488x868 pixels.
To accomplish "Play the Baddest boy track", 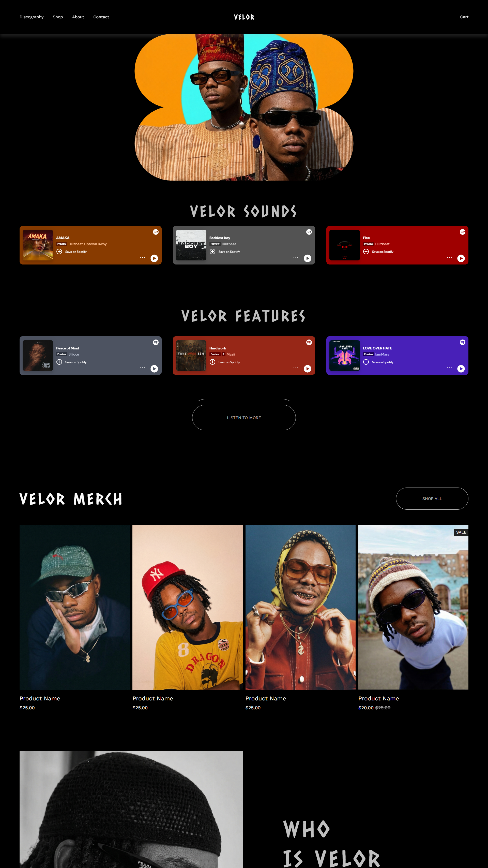I will [308, 258].
